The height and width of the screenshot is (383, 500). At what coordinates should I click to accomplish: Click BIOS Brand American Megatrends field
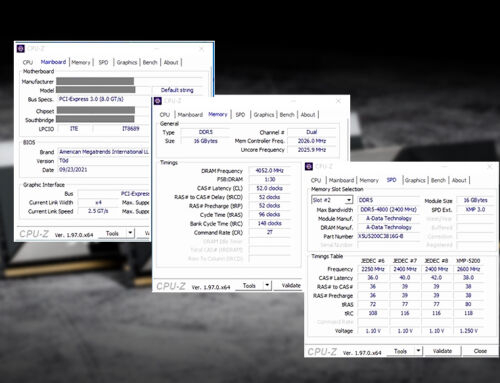pyautogui.click(x=104, y=152)
